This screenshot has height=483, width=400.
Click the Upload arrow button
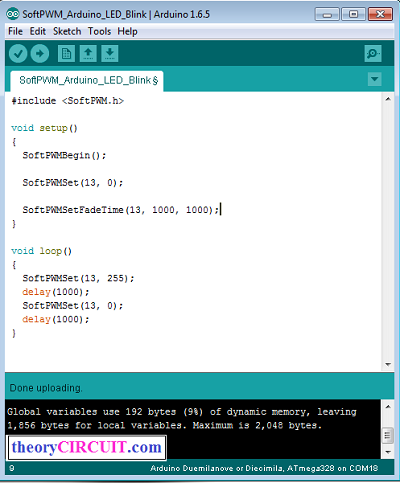[40, 53]
